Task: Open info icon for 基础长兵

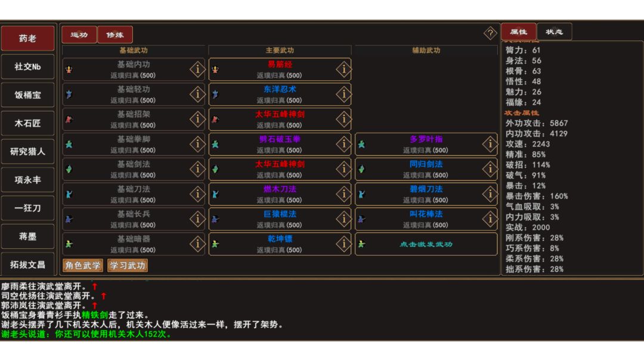Action: [197, 219]
